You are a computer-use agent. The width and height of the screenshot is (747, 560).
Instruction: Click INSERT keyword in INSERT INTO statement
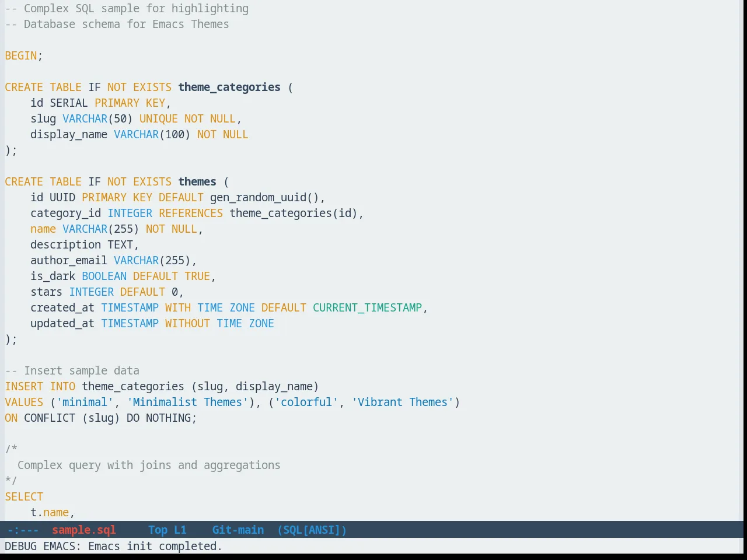click(x=24, y=386)
